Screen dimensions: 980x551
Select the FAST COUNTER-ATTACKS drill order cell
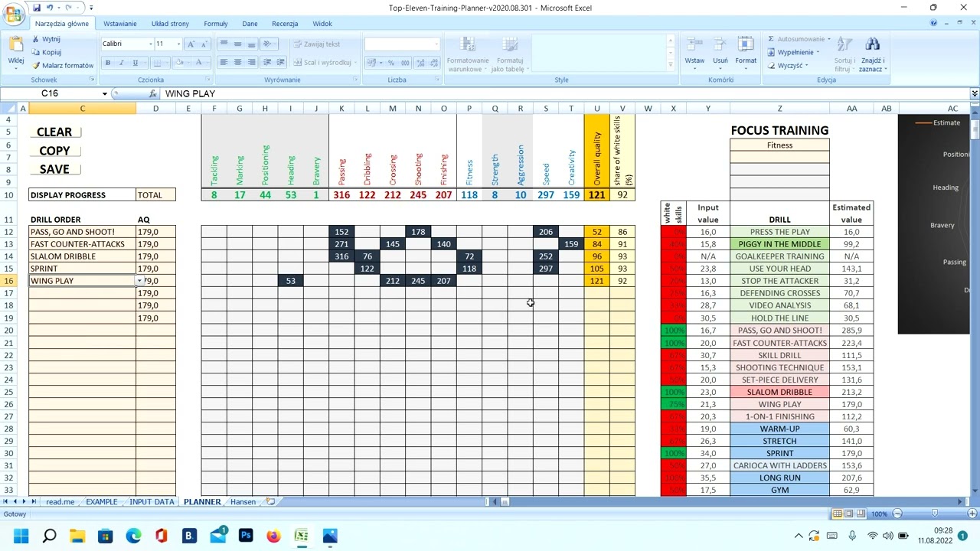(83, 244)
